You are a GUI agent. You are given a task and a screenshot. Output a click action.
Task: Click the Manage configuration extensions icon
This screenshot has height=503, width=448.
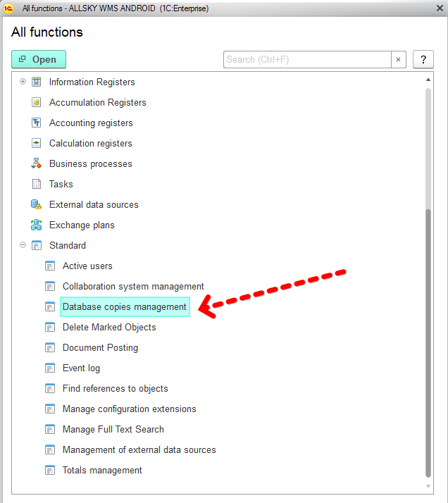click(50, 409)
